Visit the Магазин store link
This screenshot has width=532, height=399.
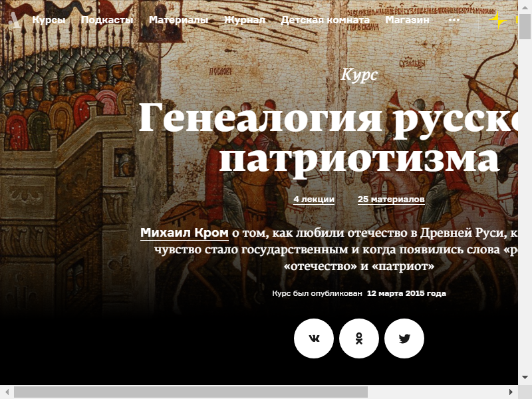[x=407, y=20]
